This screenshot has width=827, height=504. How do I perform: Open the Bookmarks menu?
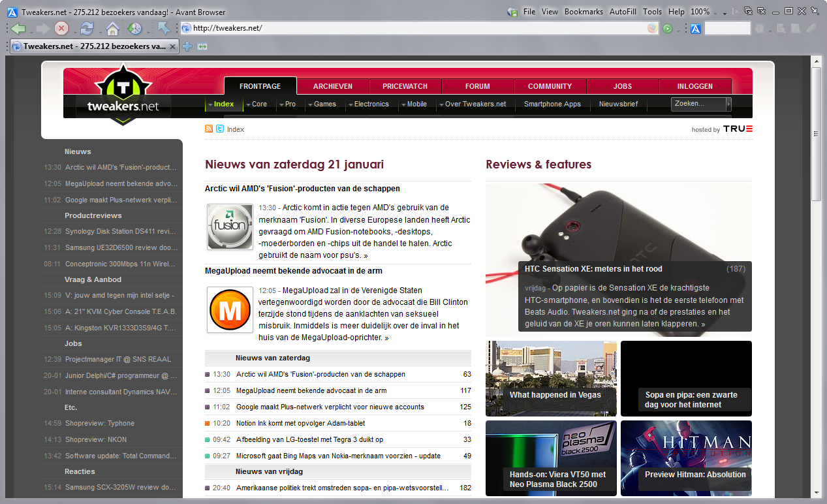pos(584,12)
